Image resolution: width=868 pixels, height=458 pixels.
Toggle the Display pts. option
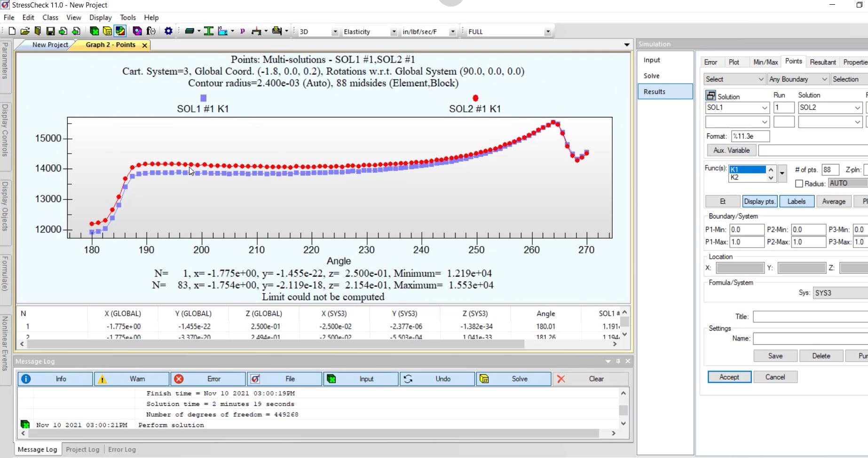[759, 201]
